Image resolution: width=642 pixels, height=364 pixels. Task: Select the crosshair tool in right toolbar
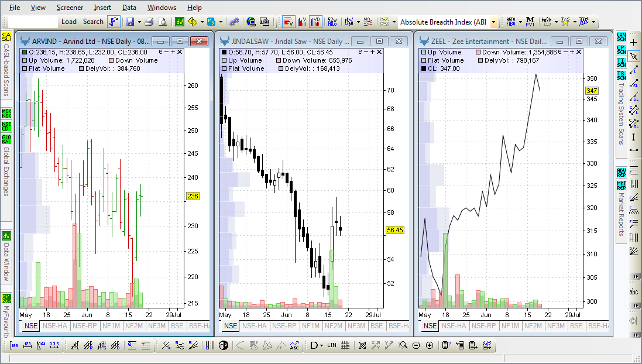pyautogui.click(x=633, y=43)
